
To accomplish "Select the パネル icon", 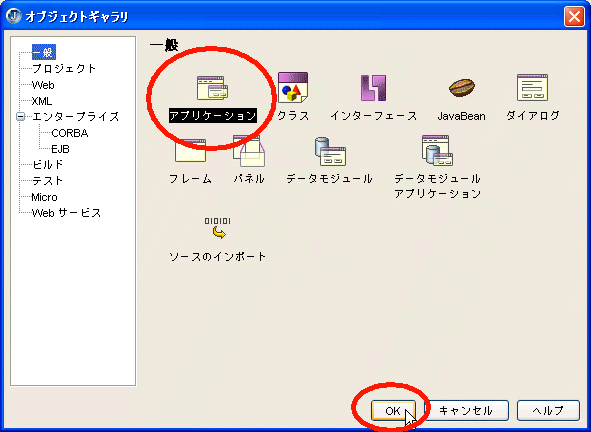I will click(249, 151).
